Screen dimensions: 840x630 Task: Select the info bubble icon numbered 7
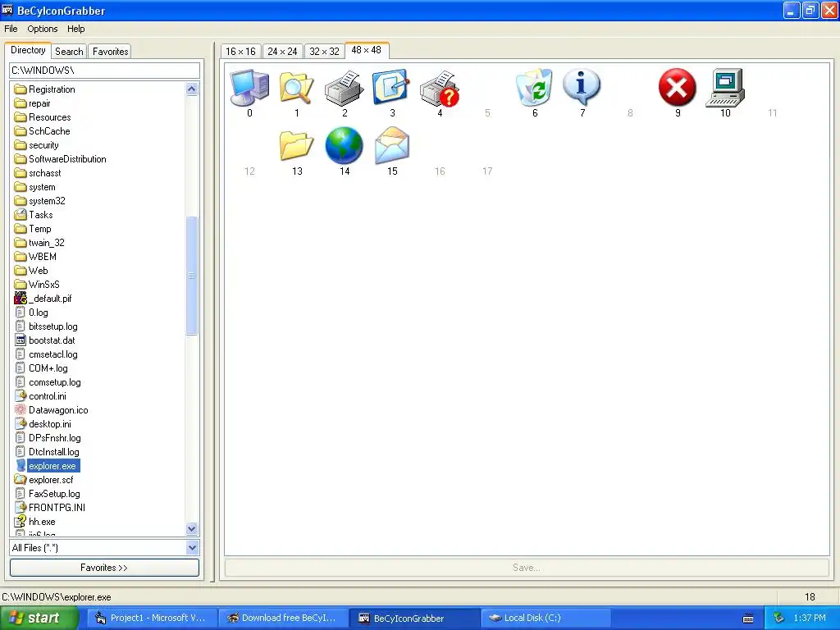click(582, 87)
